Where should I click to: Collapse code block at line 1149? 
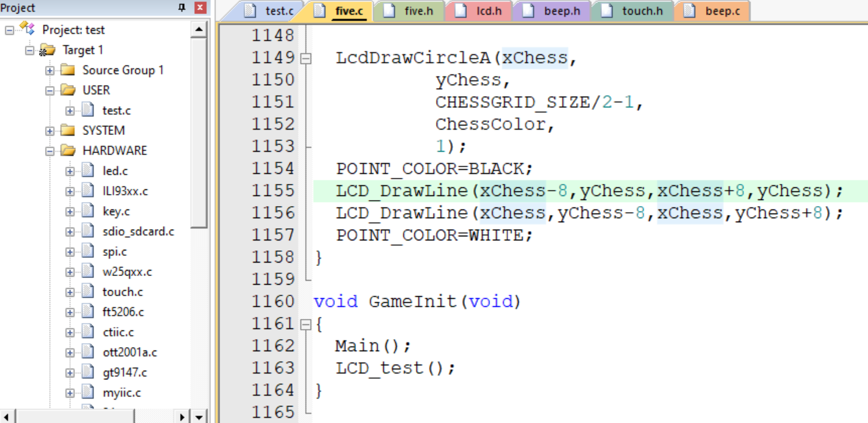click(306, 58)
